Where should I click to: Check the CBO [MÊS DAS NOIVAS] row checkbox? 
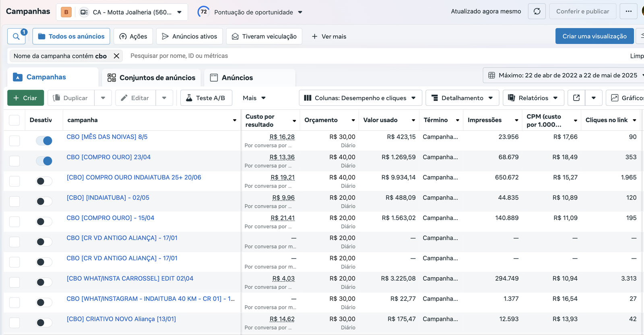14,140
